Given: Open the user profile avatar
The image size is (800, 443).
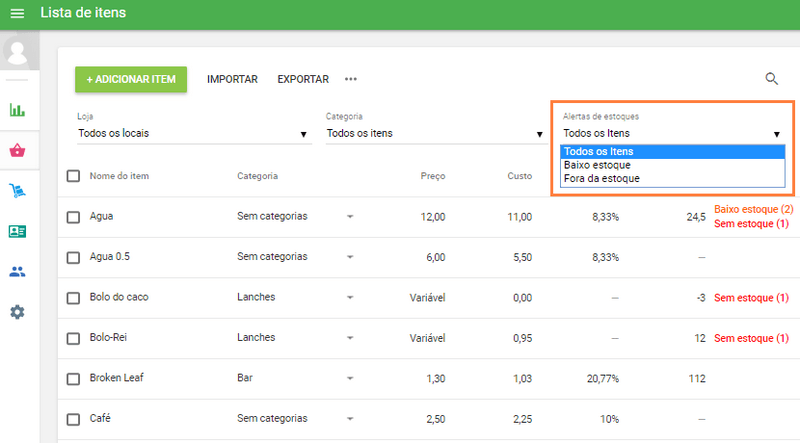Looking at the screenshot, I should click(x=18, y=50).
